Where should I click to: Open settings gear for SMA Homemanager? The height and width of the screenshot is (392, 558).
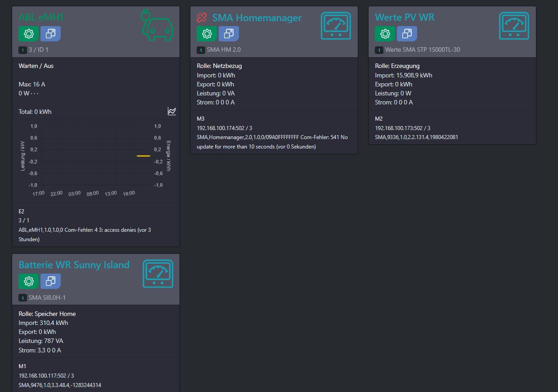(x=207, y=34)
